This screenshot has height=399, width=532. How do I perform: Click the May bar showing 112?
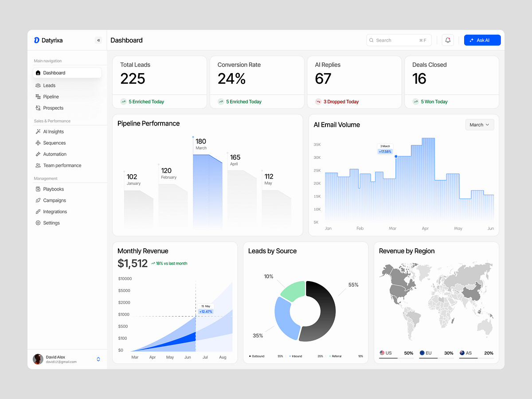[277, 209]
